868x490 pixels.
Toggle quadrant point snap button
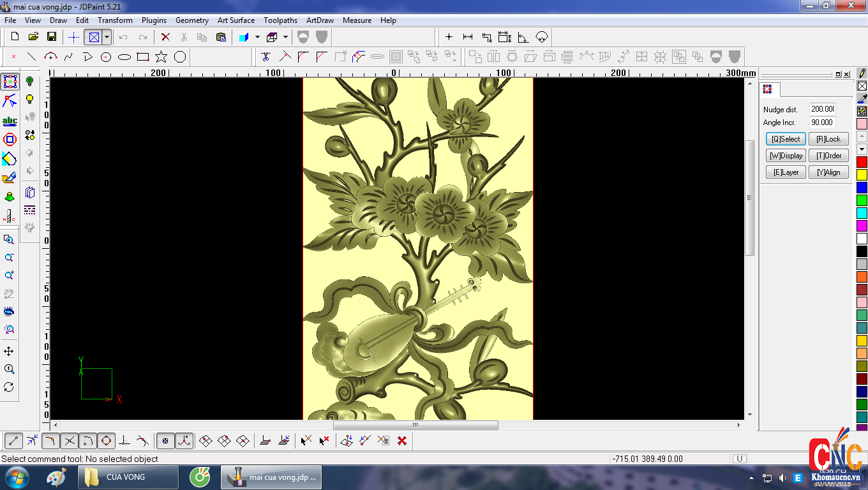[x=106, y=440]
